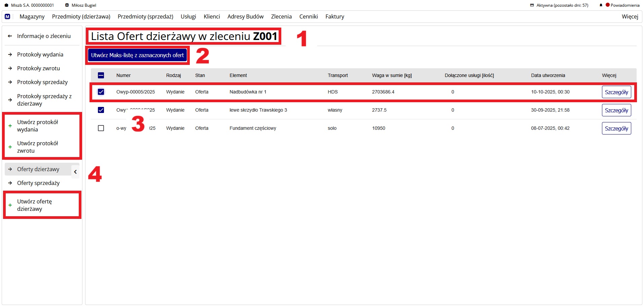The height and width of the screenshot is (307, 644).
Task: Open notifications via the bell icon
Action: click(600, 5)
